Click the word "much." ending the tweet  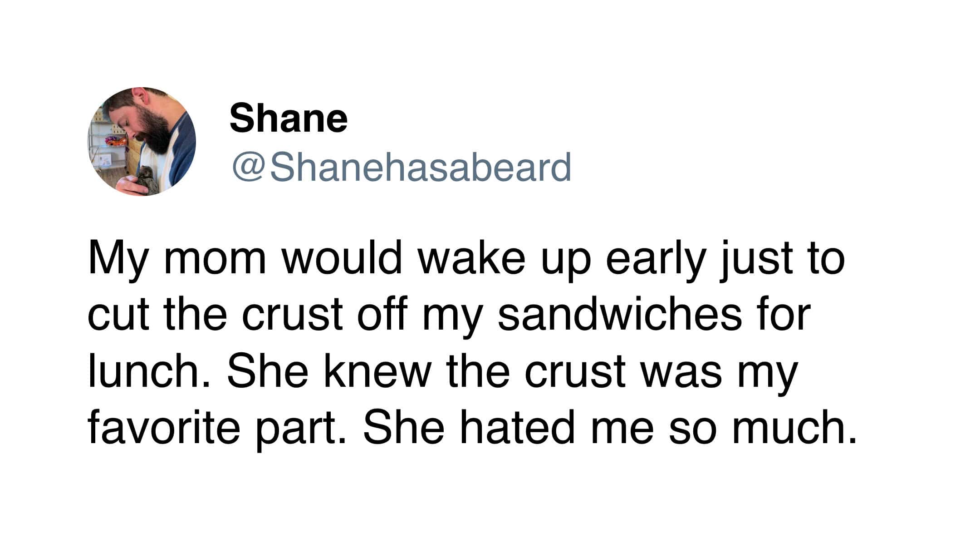795,427
